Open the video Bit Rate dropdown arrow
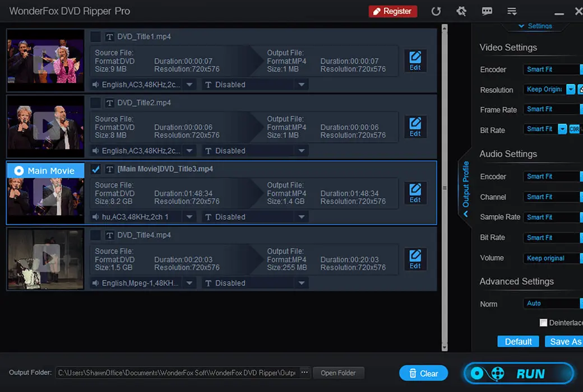The width and height of the screenshot is (583, 392). (x=562, y=129)
